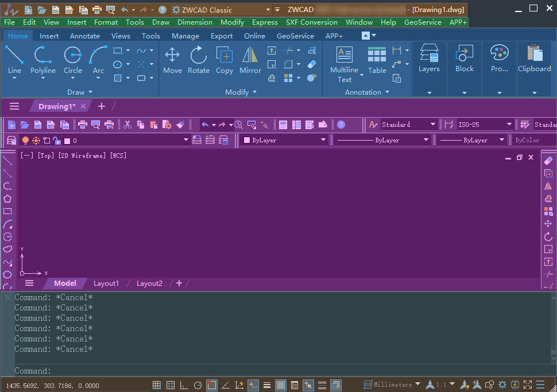The height and width of the screenshot is (392, 557).
Task: Select the Circle tool in the ribbon
Action: pos(73,60)
